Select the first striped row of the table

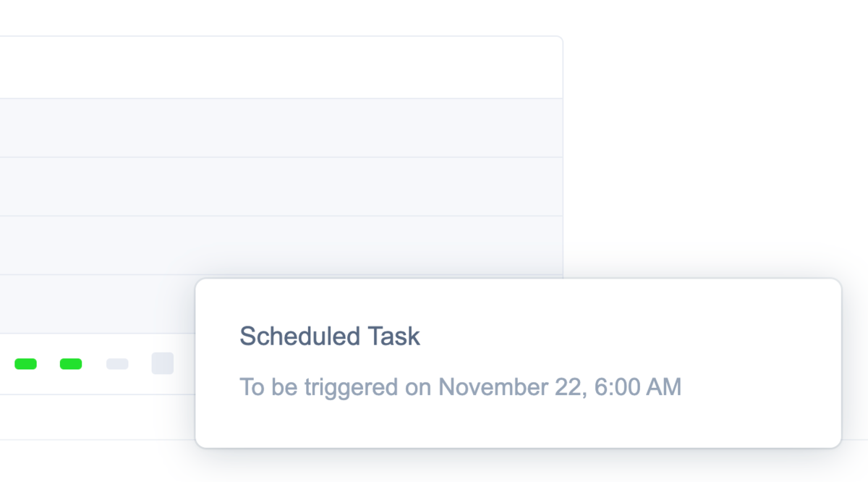(x=282, y=127)
